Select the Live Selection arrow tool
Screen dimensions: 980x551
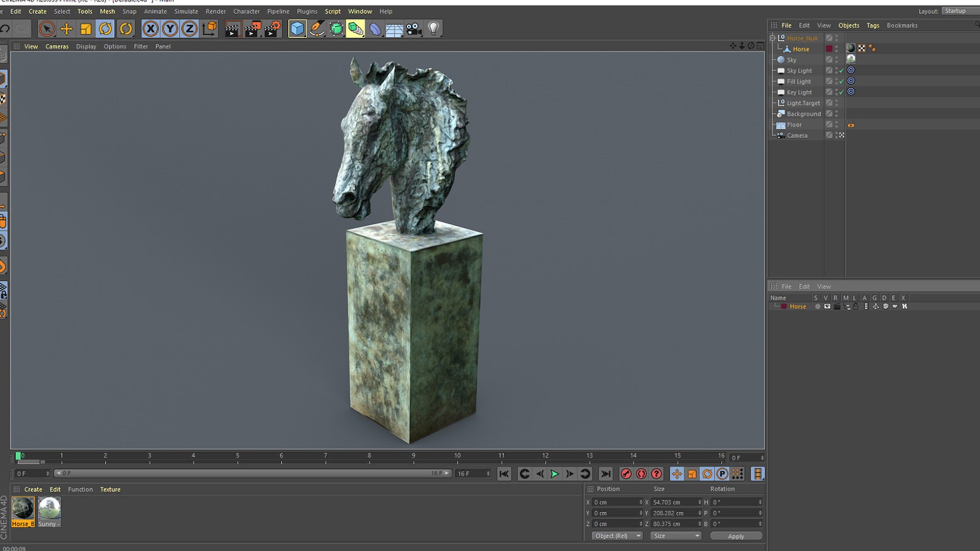pyautogui.click(x=47, y=29)
